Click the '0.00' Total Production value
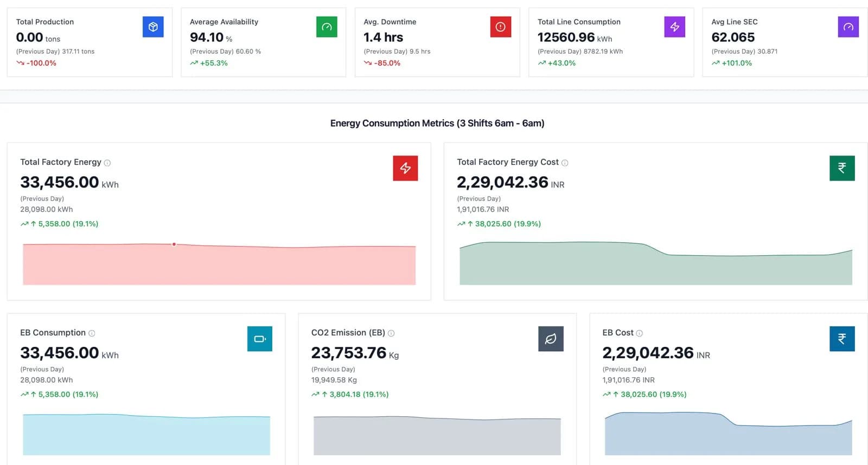Viewport: 868px width, 465px height. click(30, 37)
